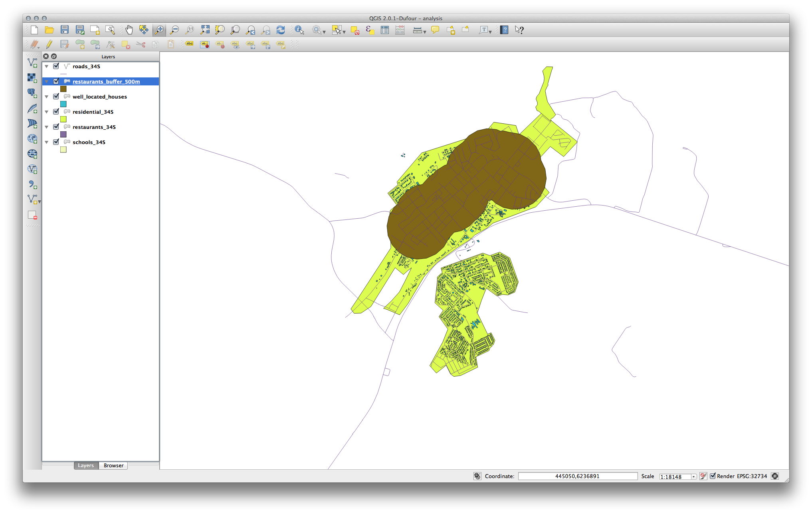Switch to the Browser tab
The height and width of the screenshot is (514, 812).
[x=113, y=465]
